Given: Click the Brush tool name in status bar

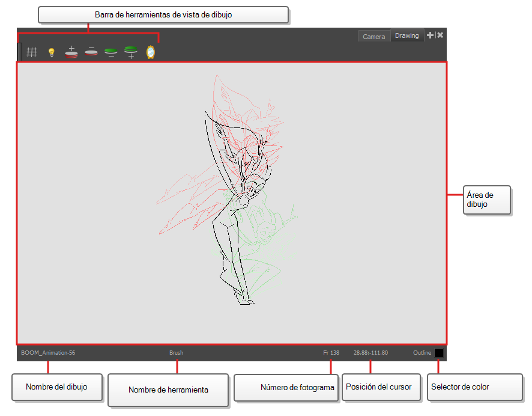Looking at the screenshot, I should click(x=176, y=352).
